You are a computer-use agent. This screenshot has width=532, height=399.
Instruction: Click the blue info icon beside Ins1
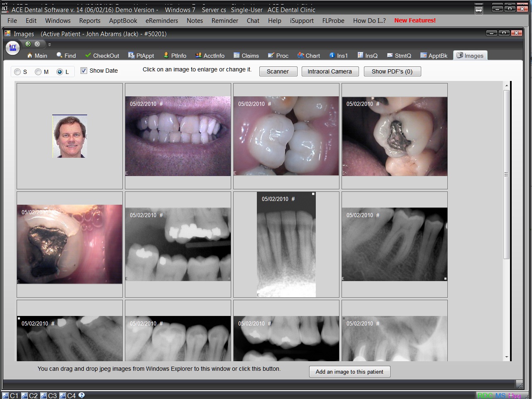click(332, 55)
